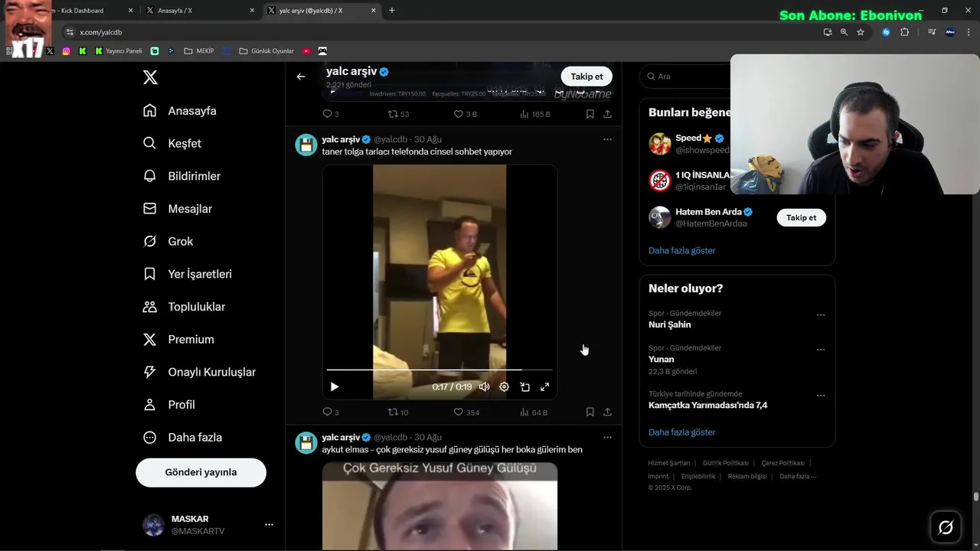The height and width of the screenshot is (551, 980).
Task: Open the MEKİP bookmark folder
Action: (199, 51)
